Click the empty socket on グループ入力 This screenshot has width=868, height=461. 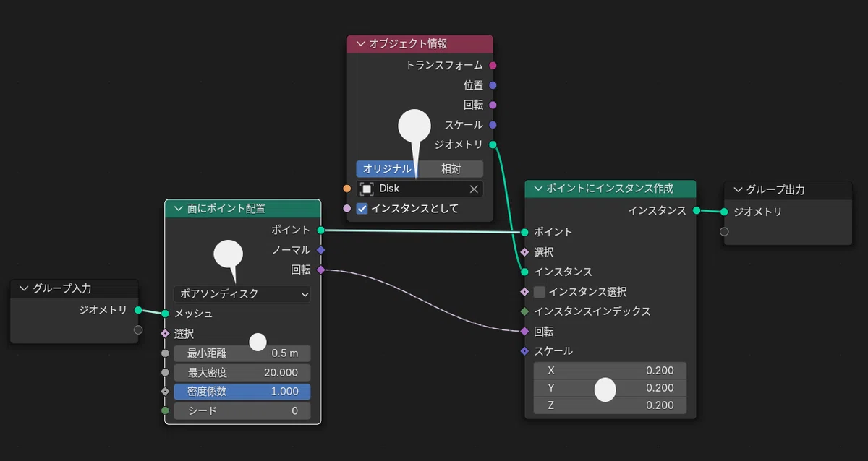tap(138, 330)
